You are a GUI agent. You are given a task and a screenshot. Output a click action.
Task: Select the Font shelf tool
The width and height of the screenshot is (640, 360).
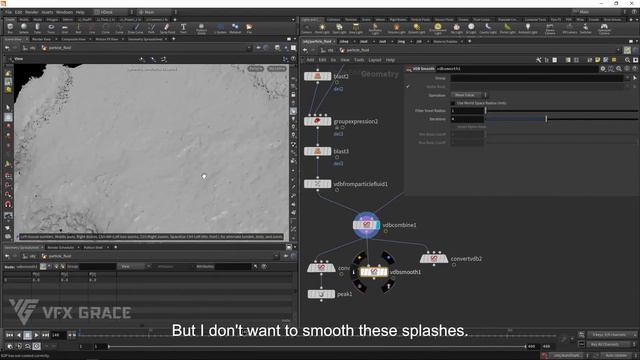[183, 28]
